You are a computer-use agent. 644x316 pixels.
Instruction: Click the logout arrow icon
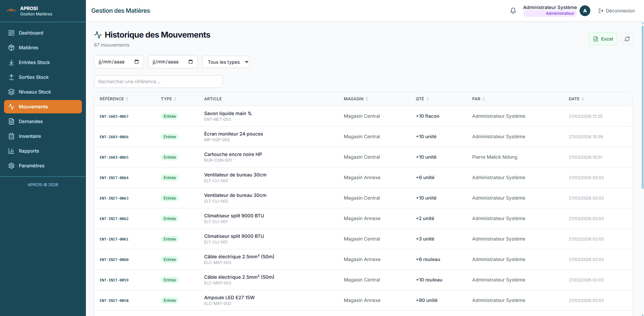pos(601,11)
